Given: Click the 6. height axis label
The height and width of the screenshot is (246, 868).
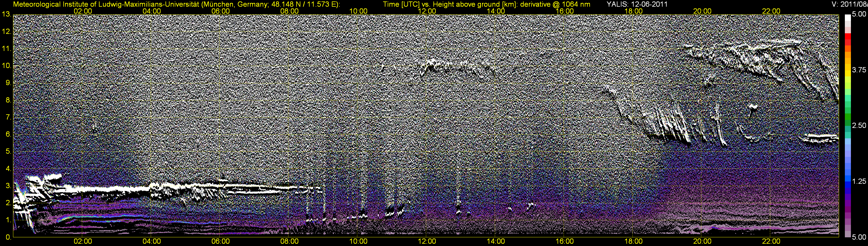Looking at the screenshot, I should [9, 135].
